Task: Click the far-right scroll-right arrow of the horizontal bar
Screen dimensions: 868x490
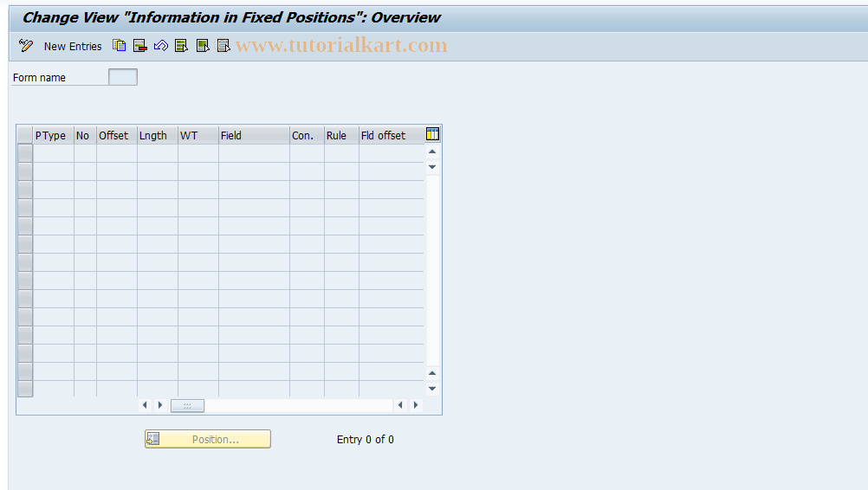Action: point(416,405)
